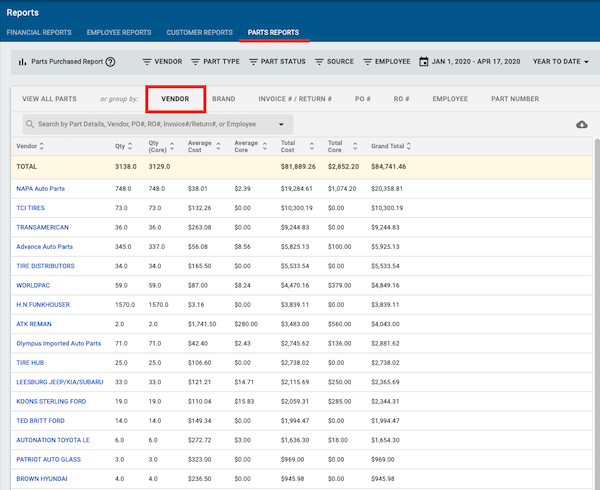600x490 pixels.
Task: Expand the search box options arrow
Action: (281, 124)
